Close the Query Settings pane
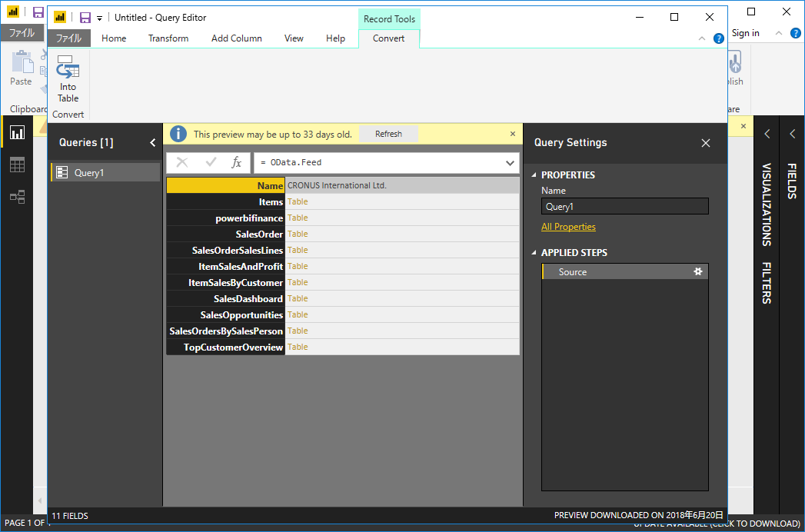The height and width of the screenshot is (532, 805). 706,143
